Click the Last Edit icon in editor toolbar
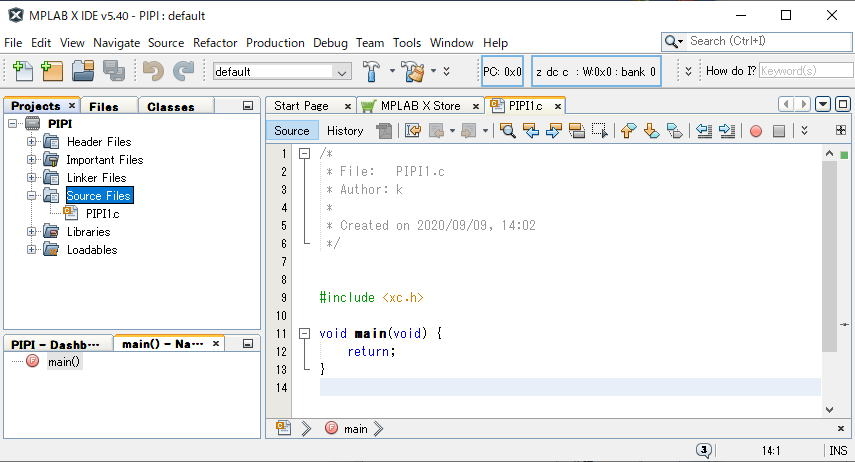 (413, 131)
